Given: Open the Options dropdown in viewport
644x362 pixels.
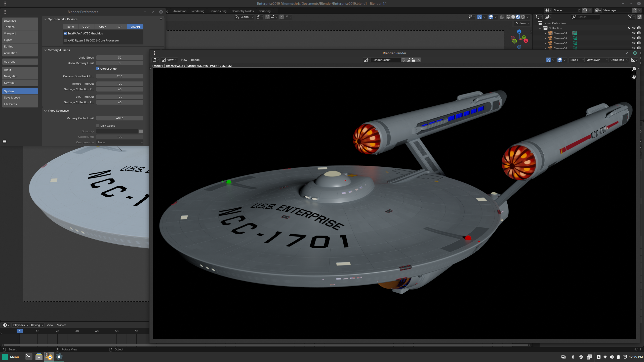Looking at the screenshot, I should tap(522, 23).
